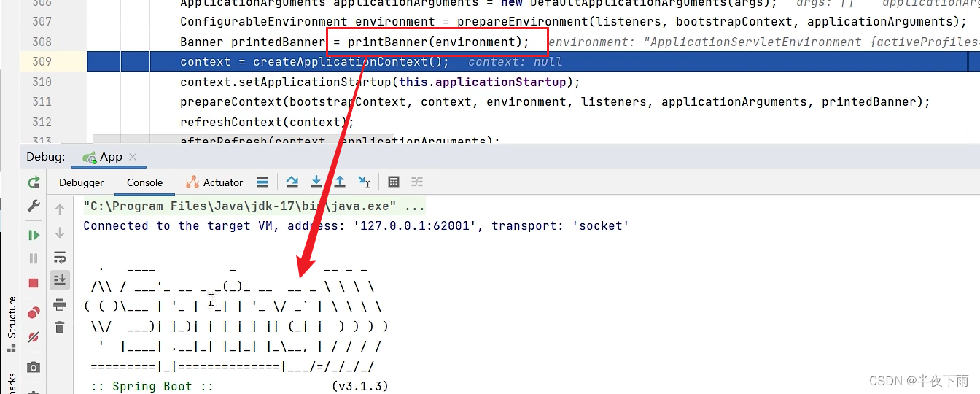980x394 pixels.
Task: Click the ':: Spring Boot ::' console text
Action: [x=152, y=386]
